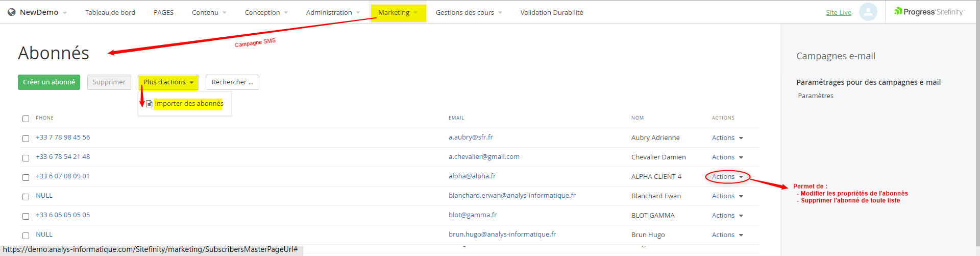Click the Créer un abonné button
The width and height of the screenshot is (980, 256).
49,82
